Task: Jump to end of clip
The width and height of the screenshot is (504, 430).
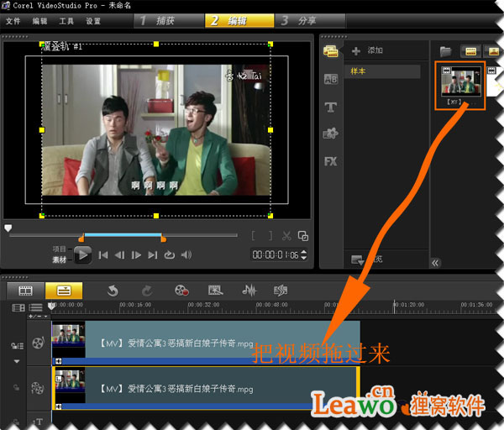Action: (153, 255)
